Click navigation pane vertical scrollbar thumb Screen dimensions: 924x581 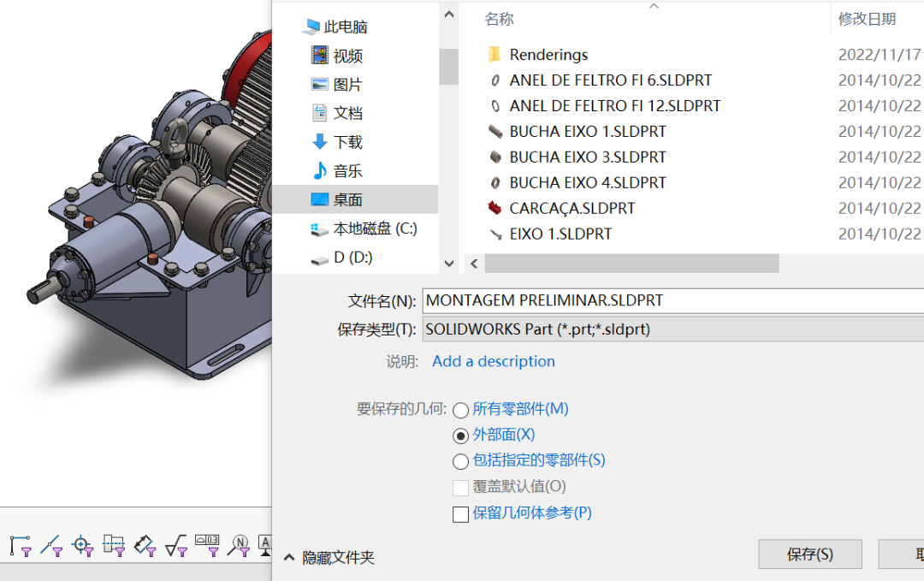[x=449, y=67]
